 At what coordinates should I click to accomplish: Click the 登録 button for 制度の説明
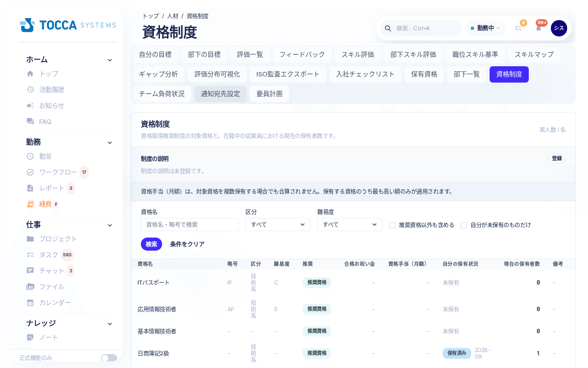[x=557, y=159]
